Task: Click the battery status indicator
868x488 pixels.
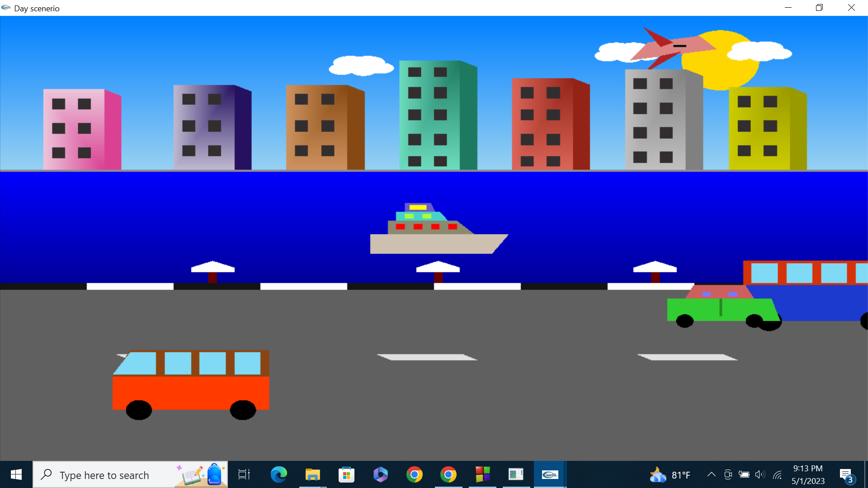Action: click(x=744, y=474)
